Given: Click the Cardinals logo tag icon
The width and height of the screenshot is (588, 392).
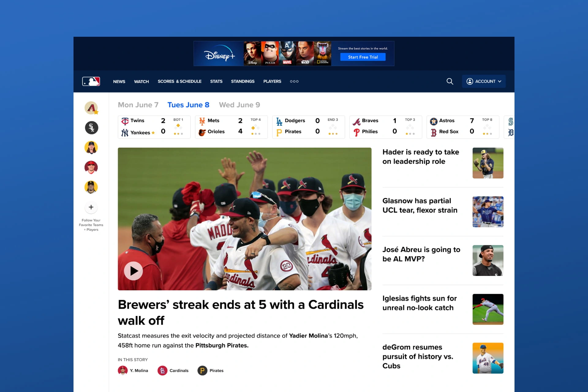Looking at the screenshot, I should 162,371.
